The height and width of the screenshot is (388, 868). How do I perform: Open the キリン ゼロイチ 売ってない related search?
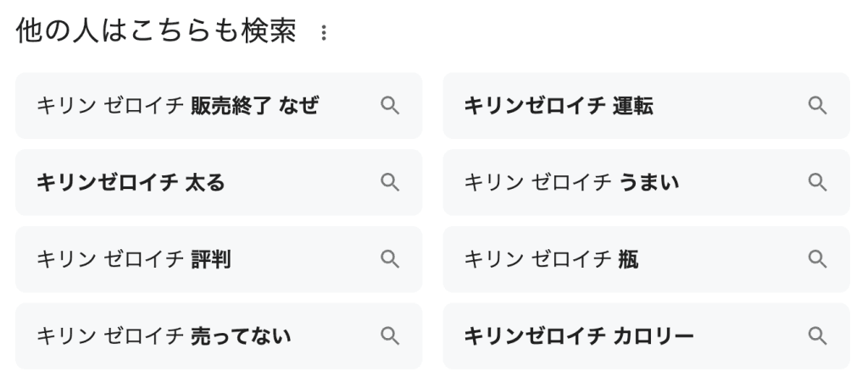tap(163, 336)
